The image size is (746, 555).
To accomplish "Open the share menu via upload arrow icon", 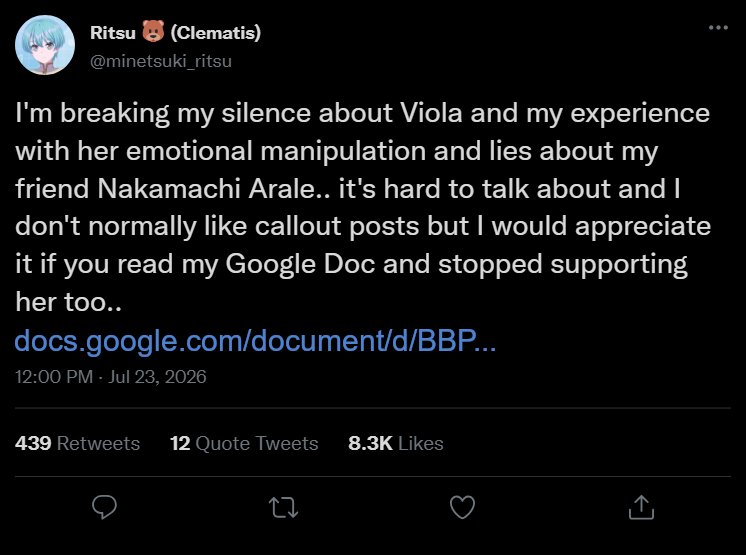I will click(x=641, y=507).
